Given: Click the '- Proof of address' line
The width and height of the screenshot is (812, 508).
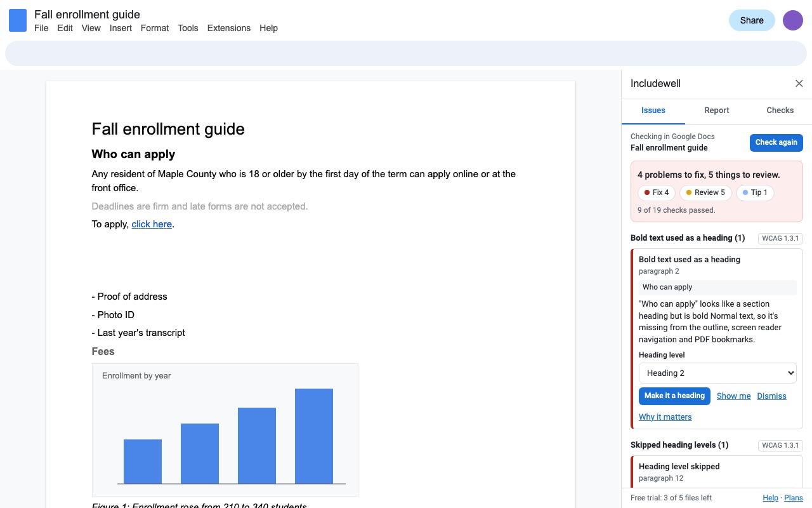Looking at the screenshot, I should (x=129, y=297).
